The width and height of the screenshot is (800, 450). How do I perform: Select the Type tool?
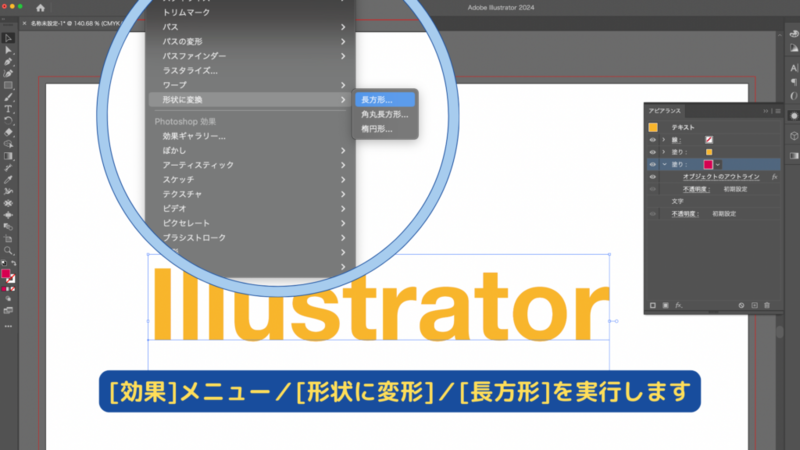coord(8,109)
